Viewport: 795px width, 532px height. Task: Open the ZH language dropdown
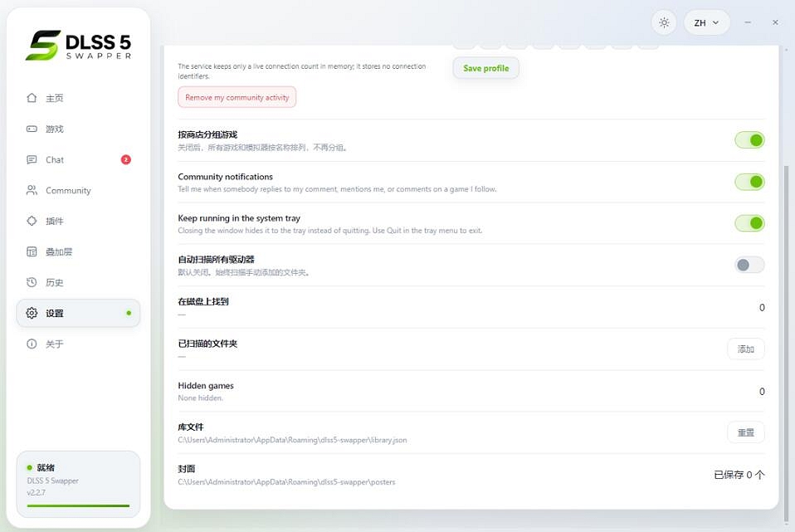[x=707, y=22]
